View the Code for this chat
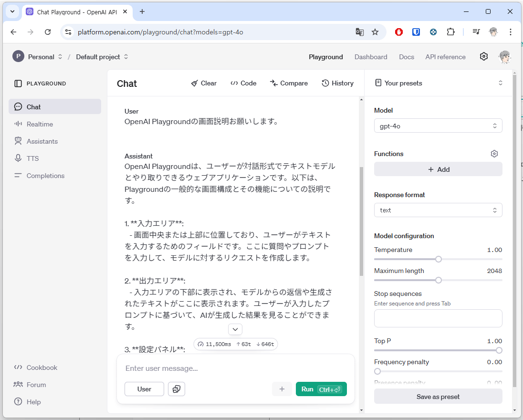The height and width of the screenshot is (420, 523). [243, 83]
